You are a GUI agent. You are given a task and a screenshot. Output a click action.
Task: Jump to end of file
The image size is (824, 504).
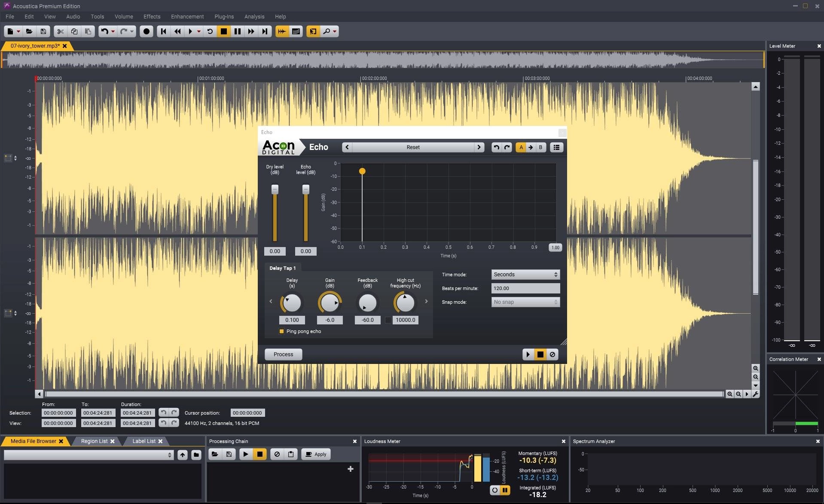coord(265,31)
